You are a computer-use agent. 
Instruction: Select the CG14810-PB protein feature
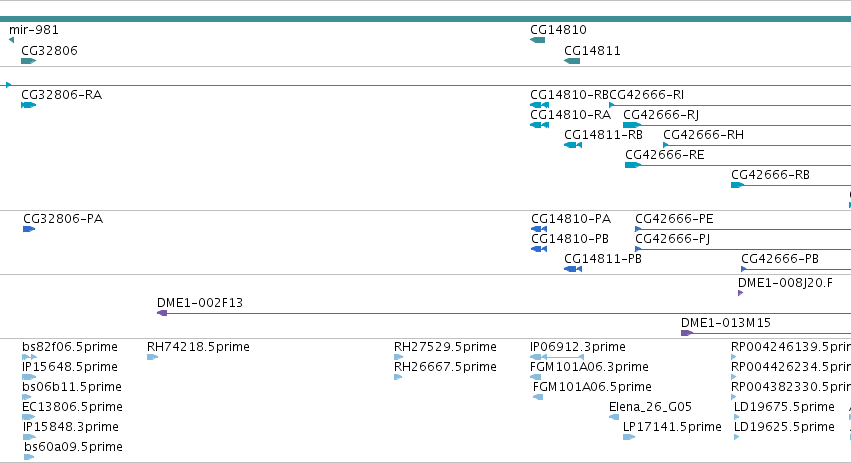click(x=539, y=249)
